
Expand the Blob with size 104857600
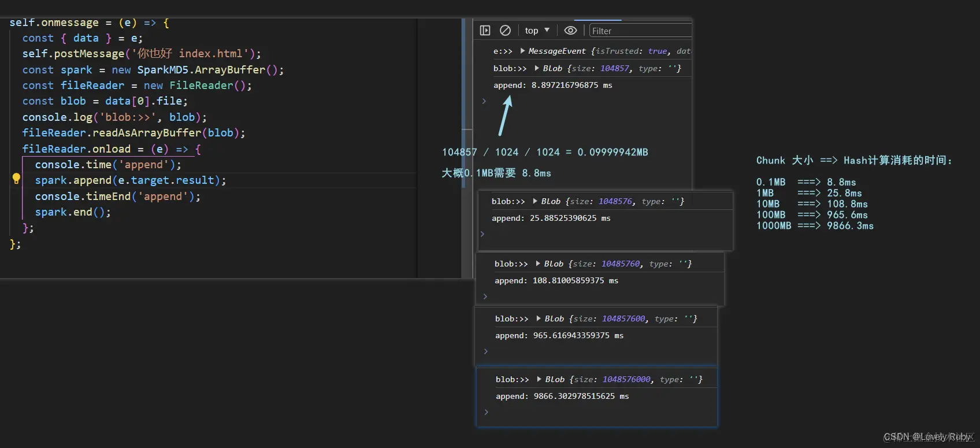coord(539,319)
